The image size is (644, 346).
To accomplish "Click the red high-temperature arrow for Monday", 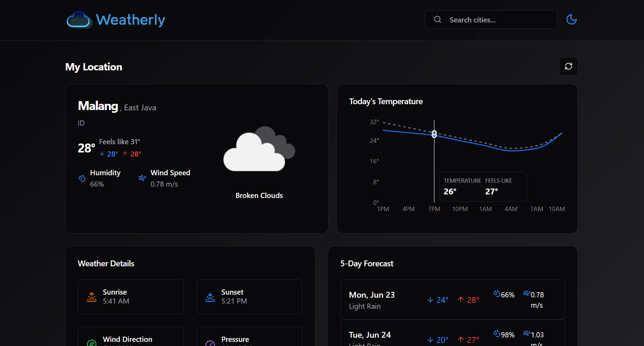I will pyautogui.click(x=461, y=300).
